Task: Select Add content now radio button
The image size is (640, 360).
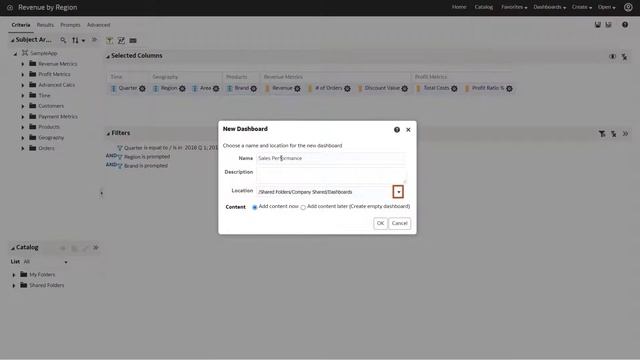Action: (255, 207)
